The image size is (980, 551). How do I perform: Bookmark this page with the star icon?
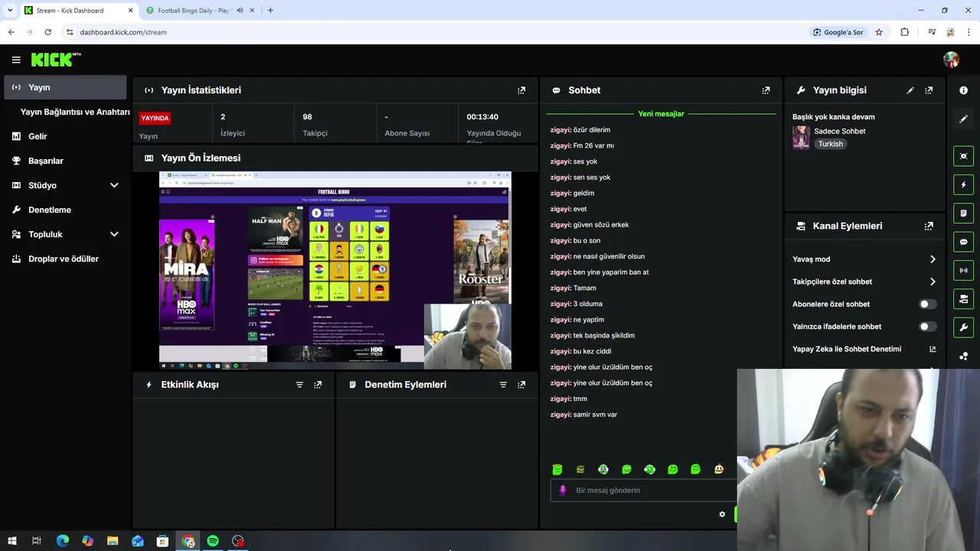(x=879, y=32)
